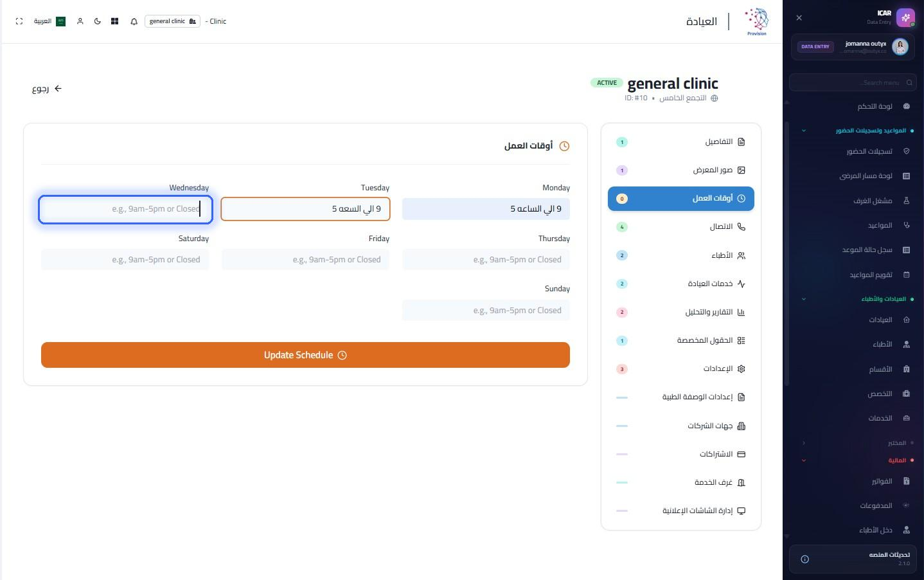Open التقارير والتحليل tab
The image size is (924, 580).
(x=681, y=313)
